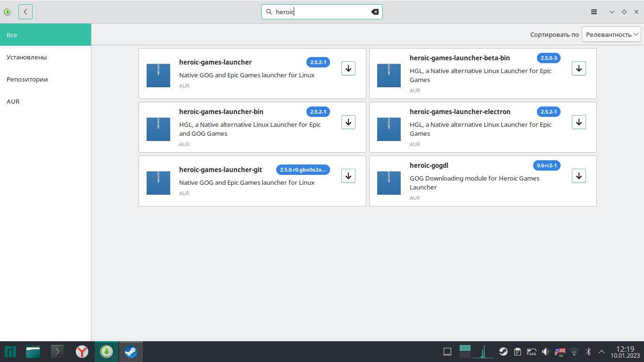Switch keyboard layout us indicator
The image size is (644, 362).
point(560,352)
